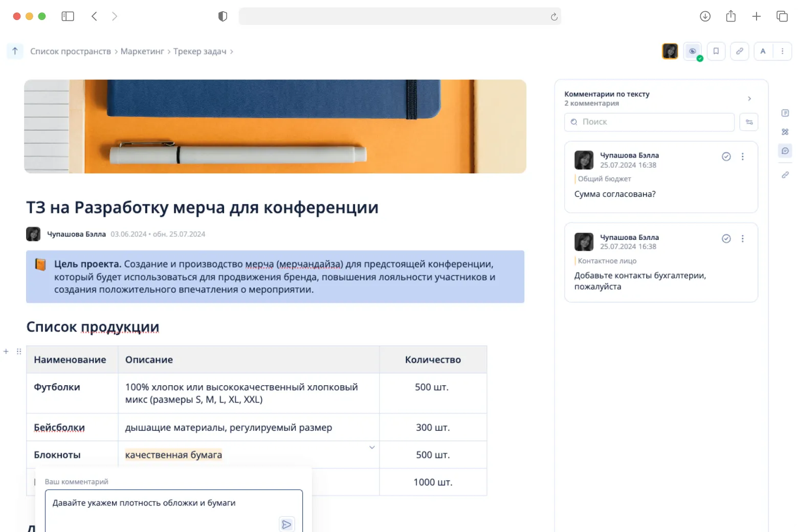The height and width of the screenshot is (532, 800).
Task: Open the cover image of the page
Action: [275, 126]
